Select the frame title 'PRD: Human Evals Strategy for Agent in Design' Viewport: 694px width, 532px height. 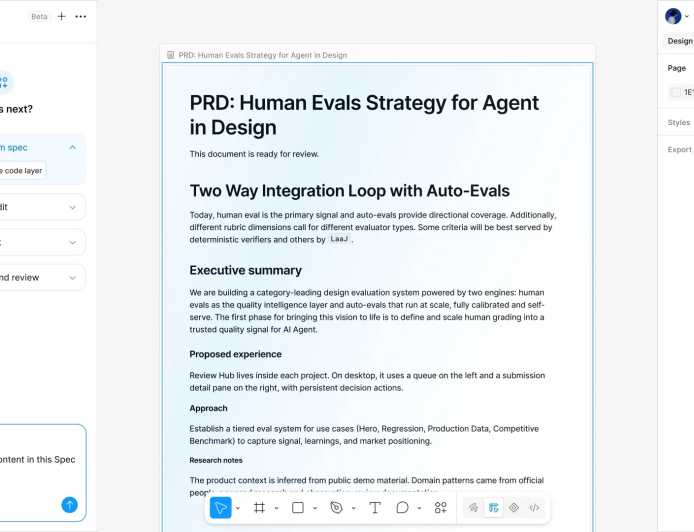pyautogui.click(x=262, y=55)
